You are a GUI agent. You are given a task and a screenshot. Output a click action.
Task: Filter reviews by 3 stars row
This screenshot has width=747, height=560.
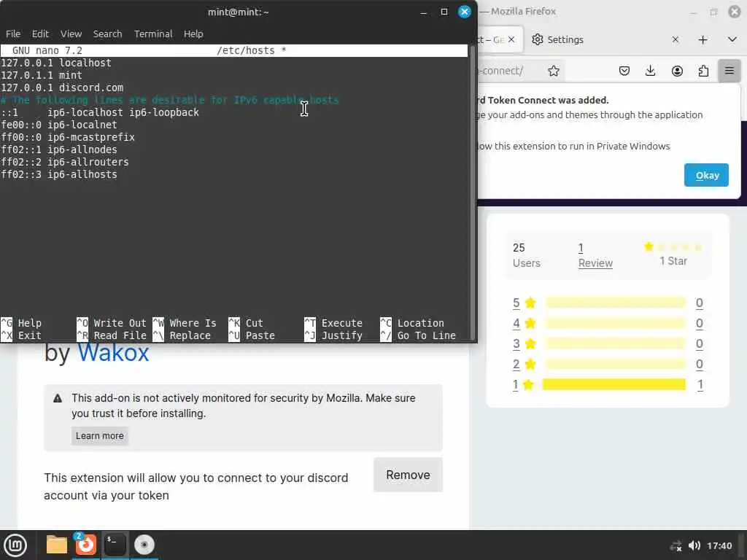click(x=608, y=344)
